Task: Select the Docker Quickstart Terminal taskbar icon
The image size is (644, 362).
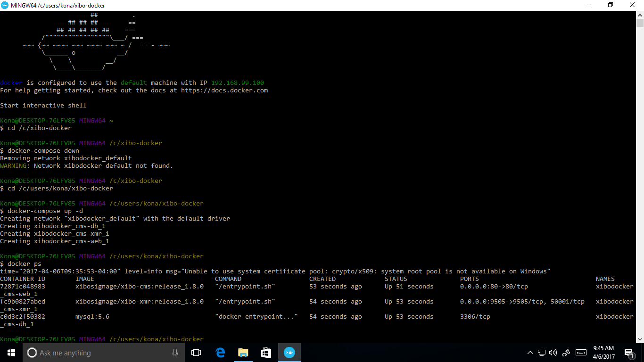Action: point(289,353)
